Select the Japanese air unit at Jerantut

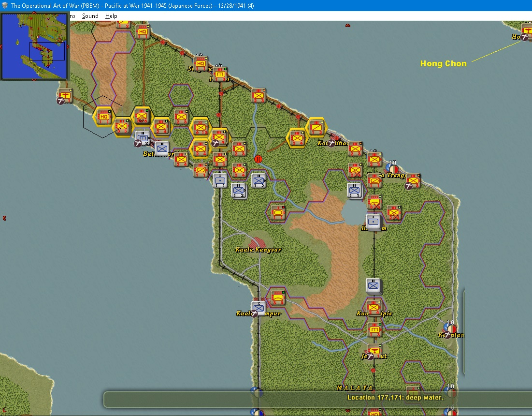(x=374, y=351)
